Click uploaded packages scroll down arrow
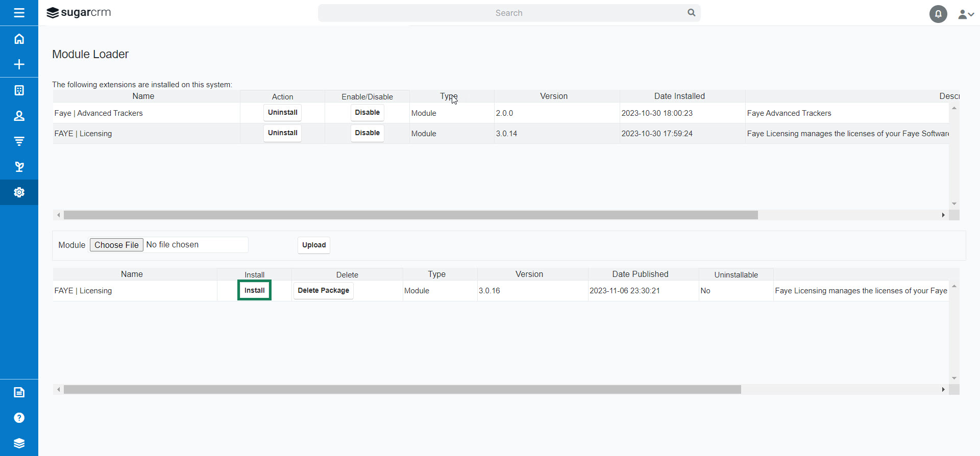980x456 pixels. (954, 378)
